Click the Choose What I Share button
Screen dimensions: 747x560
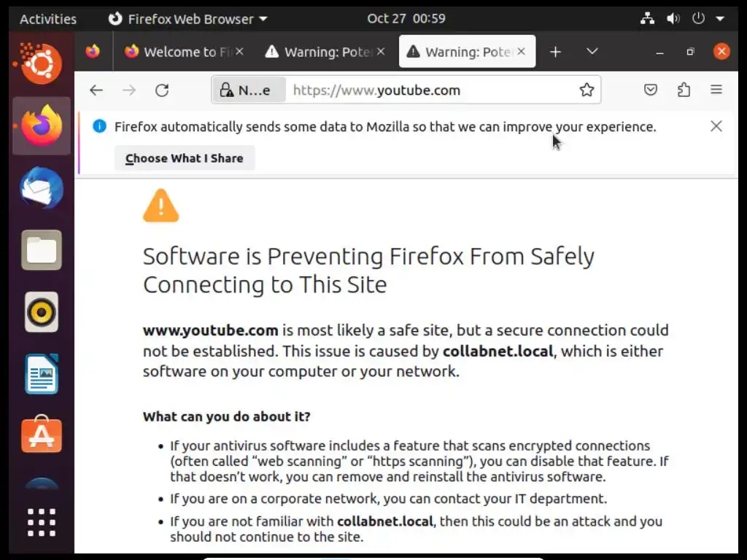[x=184, y=158]
